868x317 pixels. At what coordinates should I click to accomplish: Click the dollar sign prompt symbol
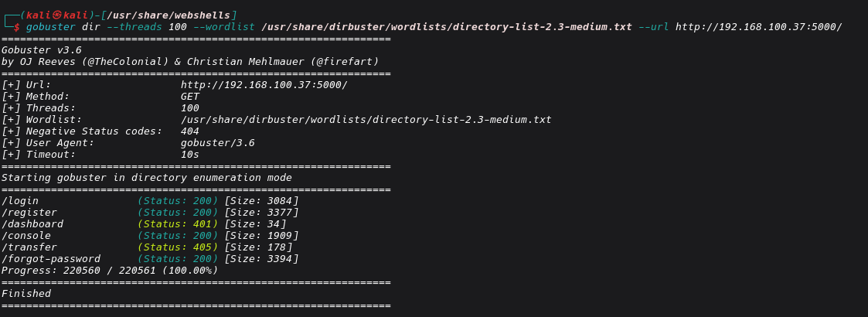pos(17,27)
